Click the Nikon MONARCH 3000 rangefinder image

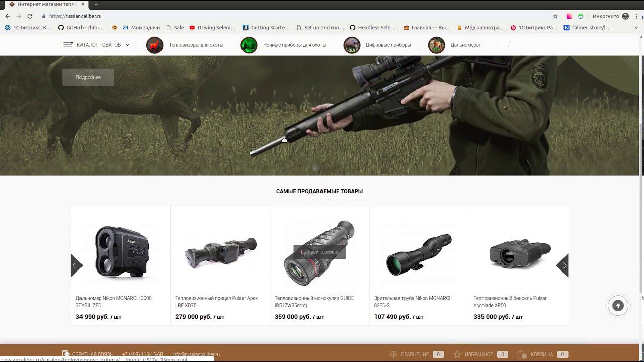tap(121, 251)
